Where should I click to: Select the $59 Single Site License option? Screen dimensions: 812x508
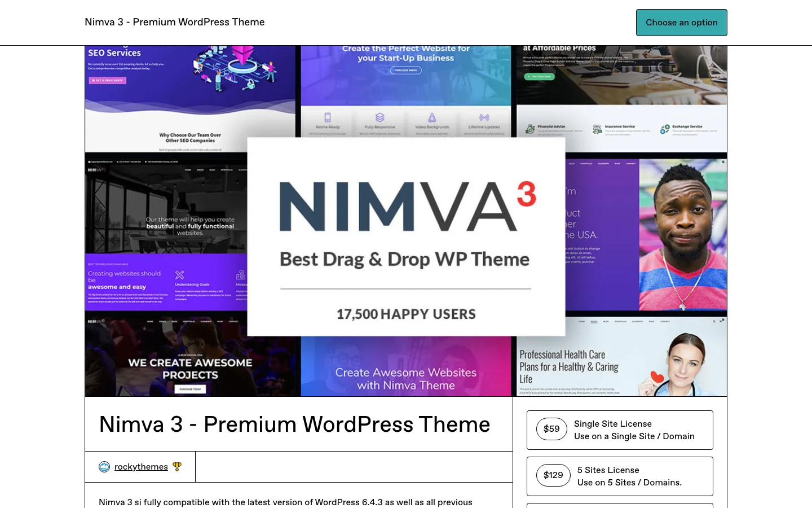tap(620, 430)
